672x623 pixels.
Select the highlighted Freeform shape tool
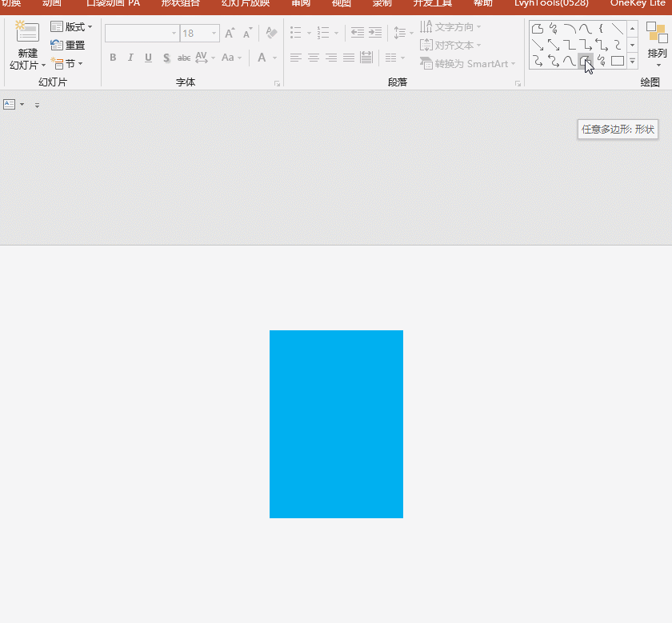(585, 62)
